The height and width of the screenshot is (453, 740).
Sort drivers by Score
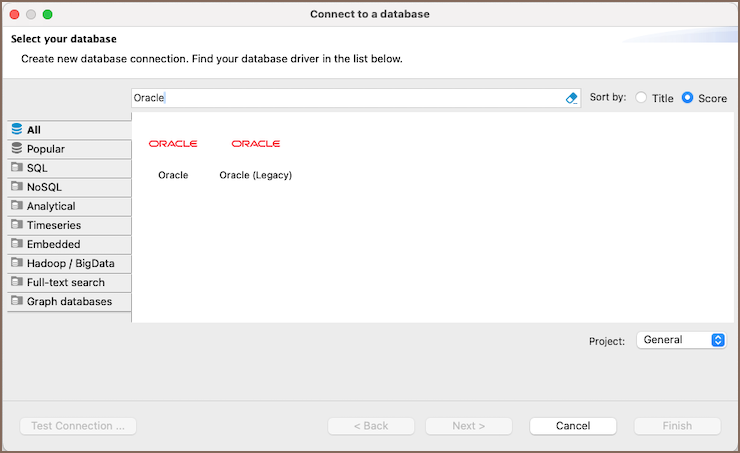point(688,98)
